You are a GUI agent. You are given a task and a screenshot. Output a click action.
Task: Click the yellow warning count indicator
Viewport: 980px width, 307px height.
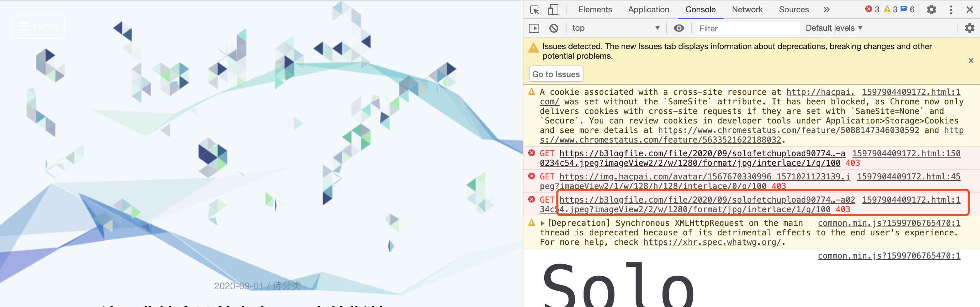tap(890, 10)
